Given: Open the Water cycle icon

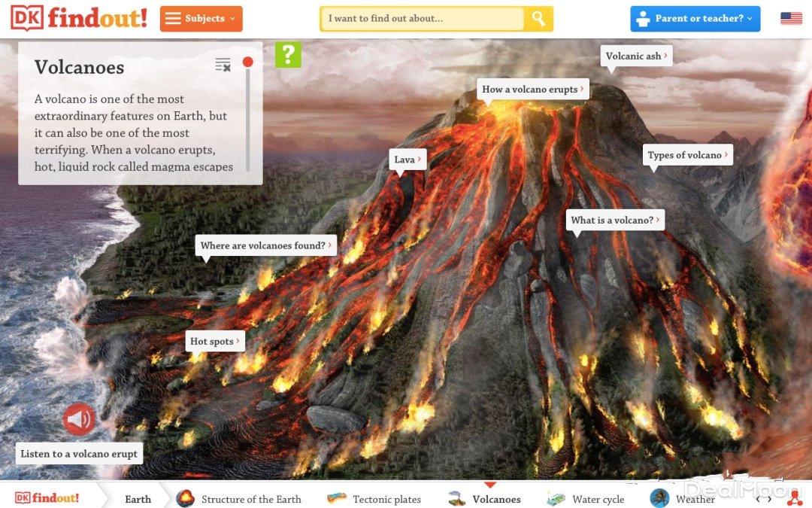Looking at the screenshot, I should [x=556, y=499].
